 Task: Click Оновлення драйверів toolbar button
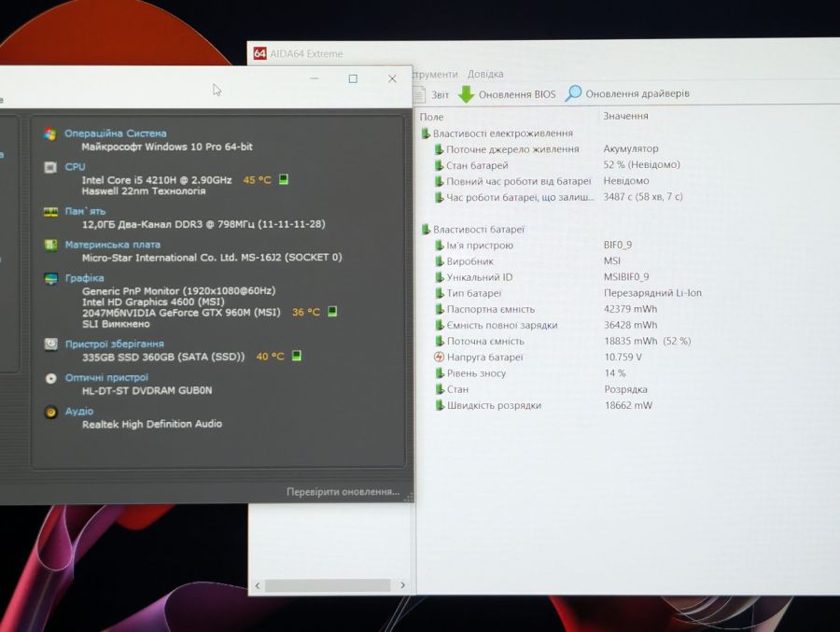coord(627,93)
